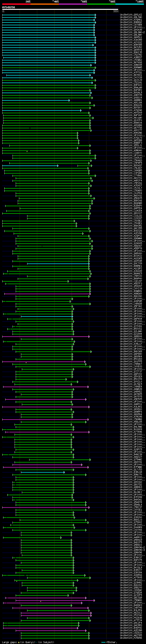
Task: Click the UniRef100_A2EV86 label
Action: [x=131, y=233]
